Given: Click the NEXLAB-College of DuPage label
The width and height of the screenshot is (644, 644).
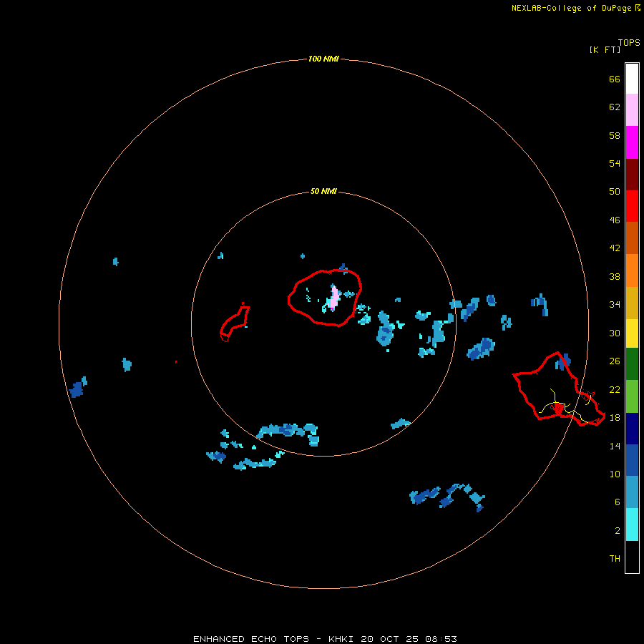Looking at the screenshot, I should pyautogui.click(x=575, y=8).
